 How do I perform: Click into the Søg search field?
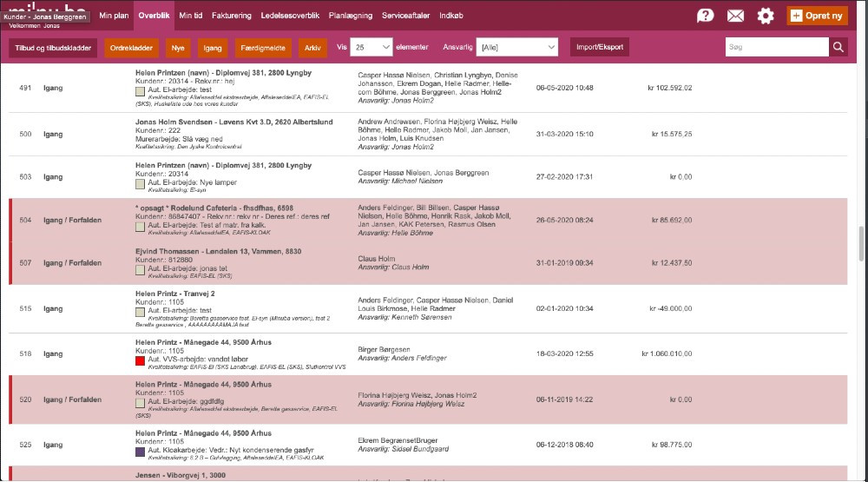coord(776,48)
